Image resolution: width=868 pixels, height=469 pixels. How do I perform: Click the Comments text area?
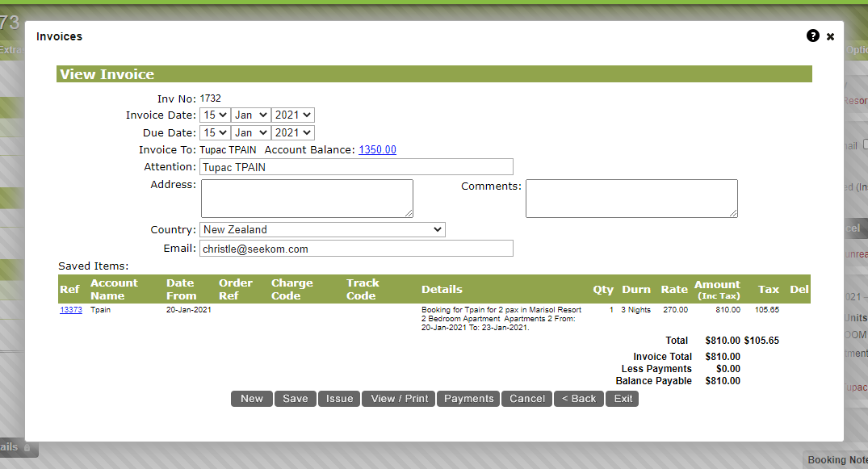click(x=631, y=198)
